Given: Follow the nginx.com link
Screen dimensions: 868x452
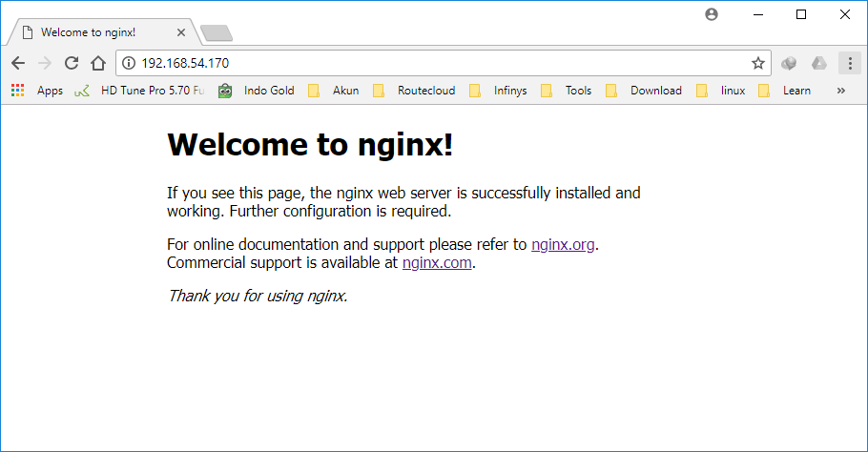Looking at the screenshot, I should 437,263.
